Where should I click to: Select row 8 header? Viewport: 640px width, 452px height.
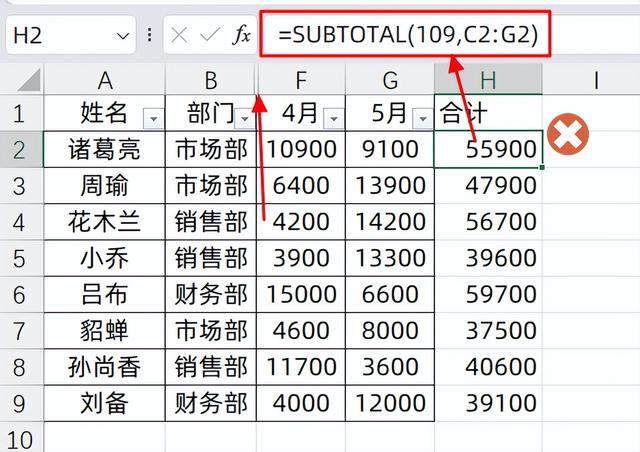click(21, 367)
